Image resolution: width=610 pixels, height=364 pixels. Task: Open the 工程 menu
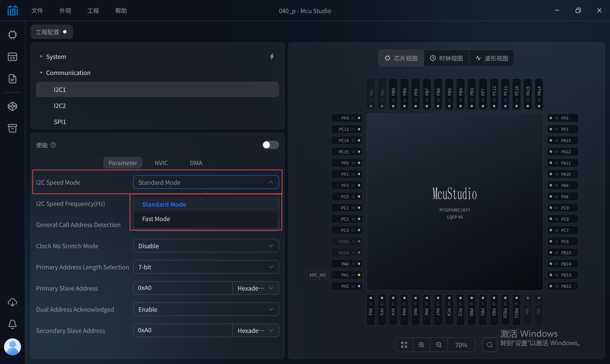pyautogui.click(x=93, y=11)
